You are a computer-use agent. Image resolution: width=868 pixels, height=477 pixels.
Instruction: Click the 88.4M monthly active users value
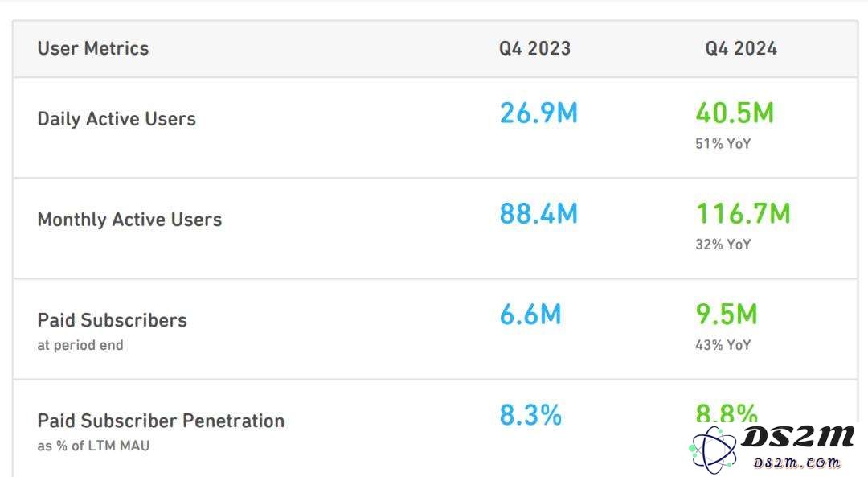pyautogui.click(x=538, y=214)
